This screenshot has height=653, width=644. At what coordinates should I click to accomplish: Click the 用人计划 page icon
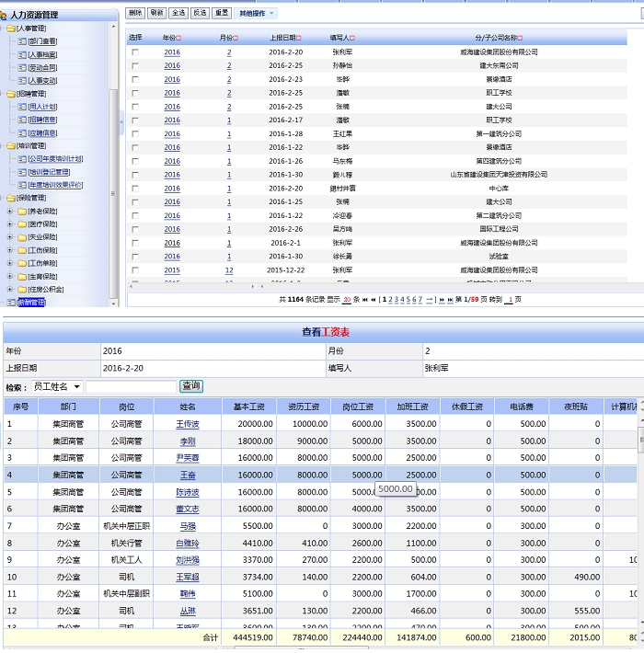(x=22, y=107)
